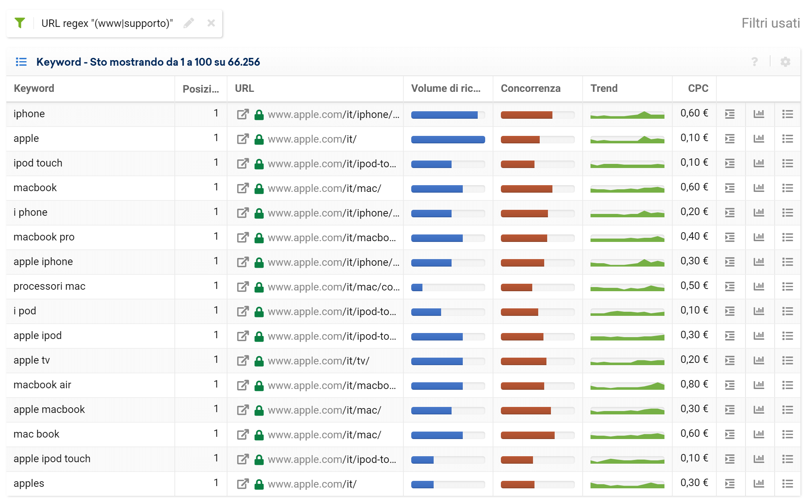
Task: Open options list icon for apple tv row
Action: [788, 361]
